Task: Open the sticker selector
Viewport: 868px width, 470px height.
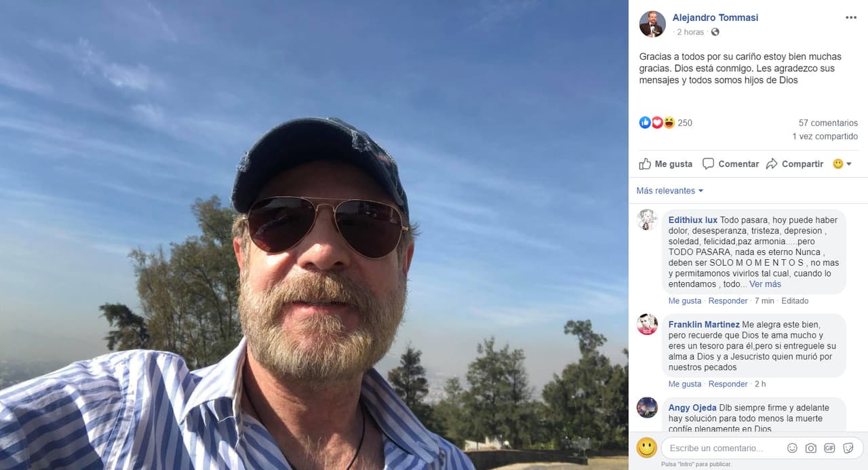Action: point(848,448)
